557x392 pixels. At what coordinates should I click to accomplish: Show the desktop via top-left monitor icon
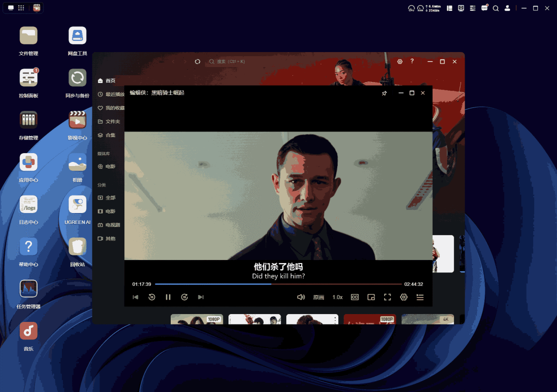click(11, 8)
